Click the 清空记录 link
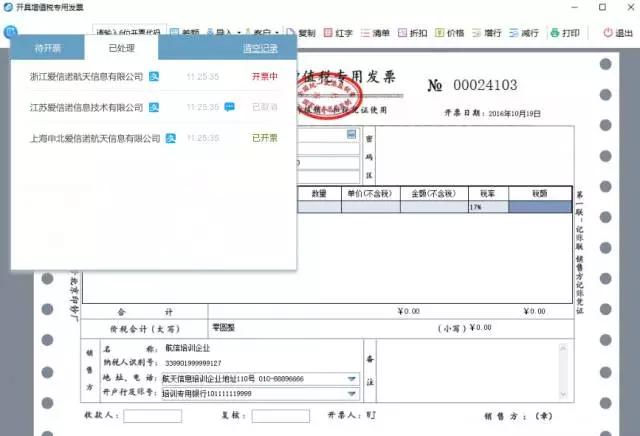 260,49
